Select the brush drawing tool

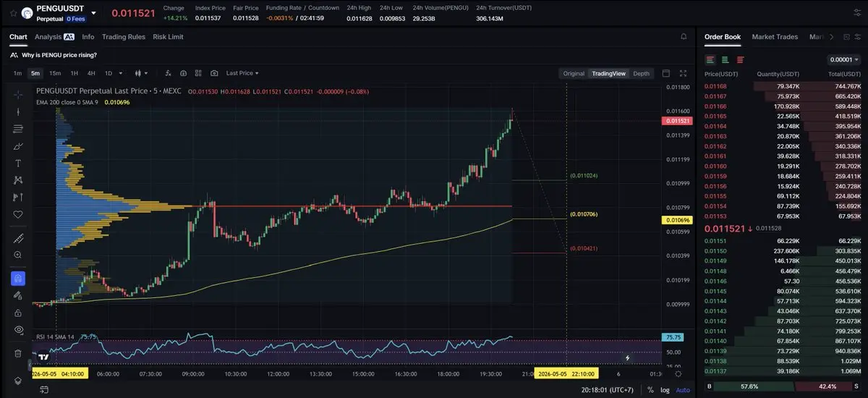(x=18, y=146)
